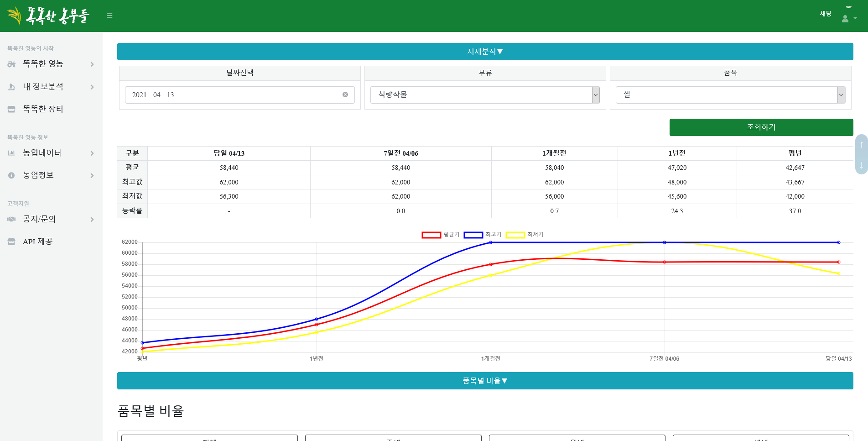The image size is (868, 441).
Task: Click the info icon beside 농업정보
Action: coord(11,175)
